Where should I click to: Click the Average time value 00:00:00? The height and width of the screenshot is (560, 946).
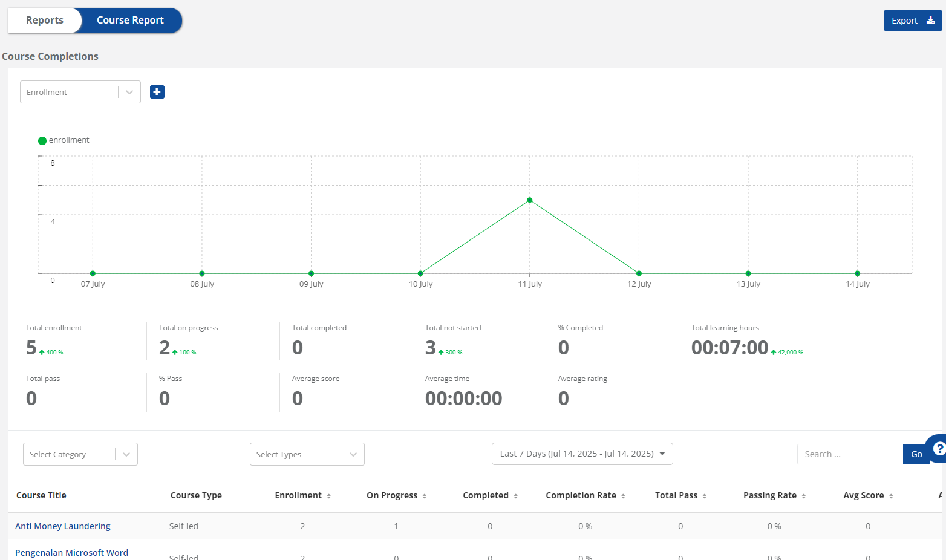(463, 399)
